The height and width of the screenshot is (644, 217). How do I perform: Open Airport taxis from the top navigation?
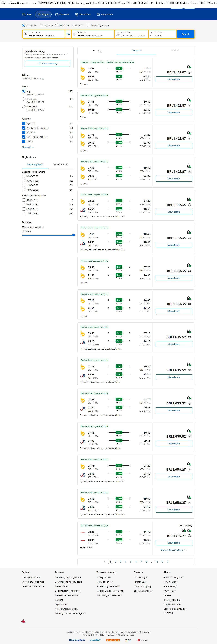pyautogui.click(x=105, y=14)
